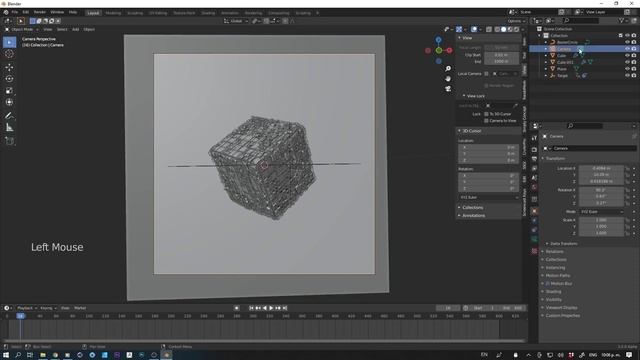Select the Measure ruler tool

click(9, 128)
